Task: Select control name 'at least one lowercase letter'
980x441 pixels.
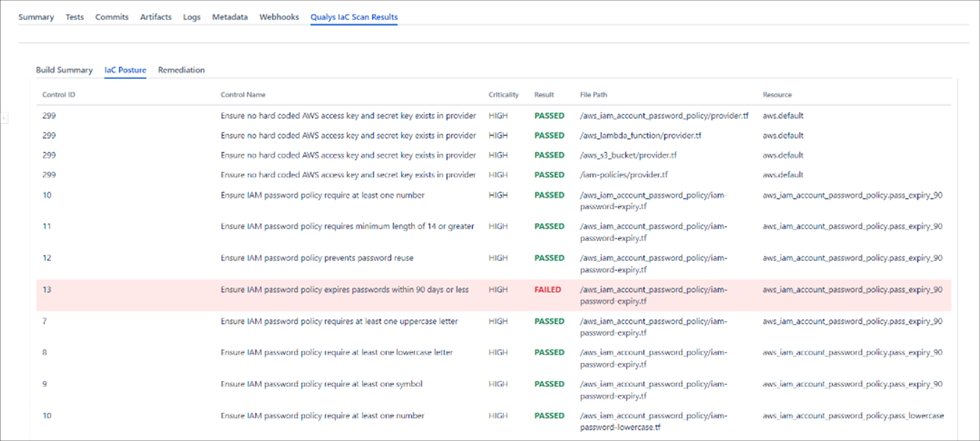Action: (337, 352)
